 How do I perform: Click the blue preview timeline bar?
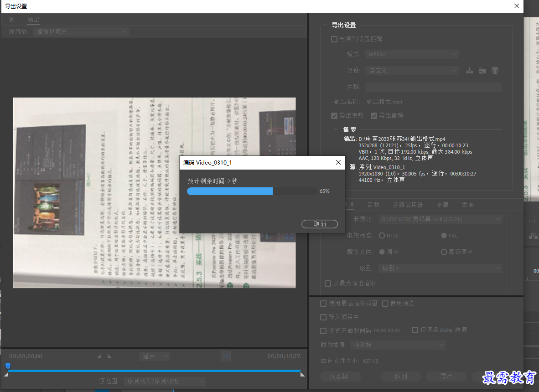tap(154, 371)
